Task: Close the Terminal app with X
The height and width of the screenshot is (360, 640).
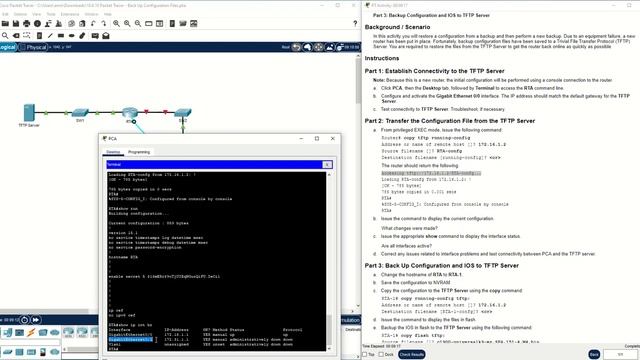Action: coord(327,164)
